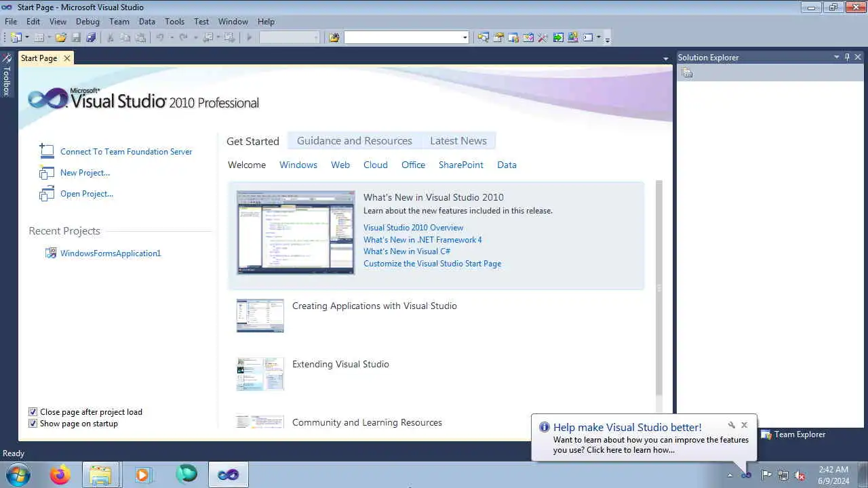Select the Windows category link

[x=298, y=165]
